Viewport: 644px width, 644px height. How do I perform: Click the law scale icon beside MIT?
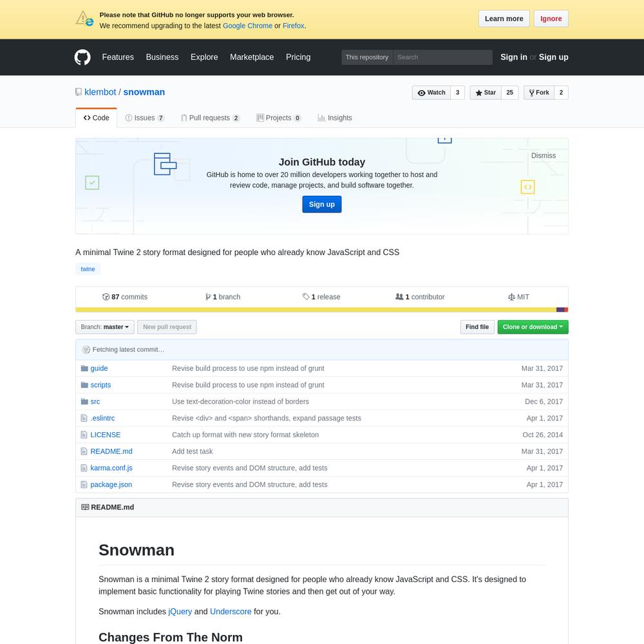tap(511, 297)
